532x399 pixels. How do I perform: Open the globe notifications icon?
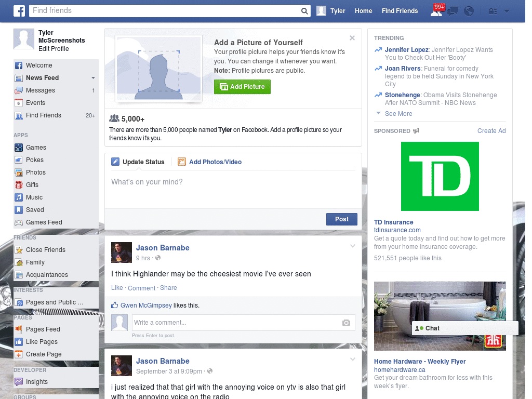click(x=469, y=11)
